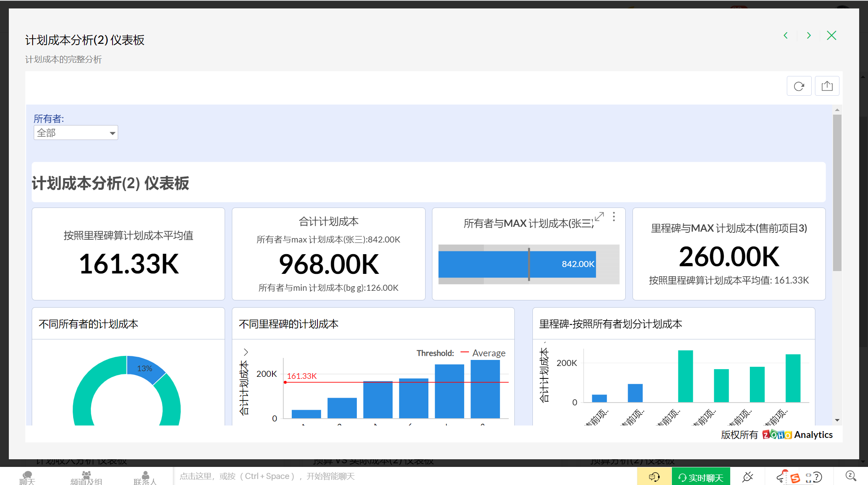Click the export/share dashboard icon

pos(827,86)
